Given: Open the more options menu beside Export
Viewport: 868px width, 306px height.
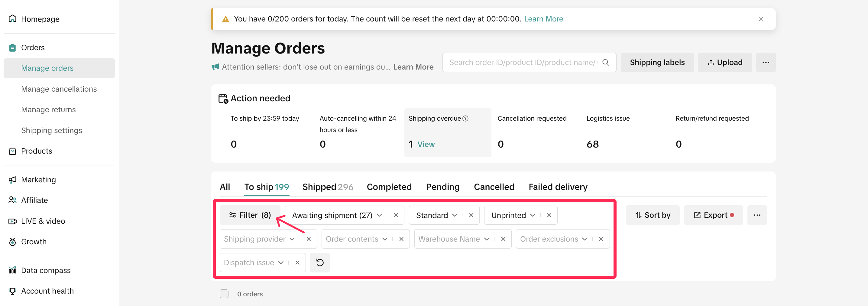Looking at the screenshot, I should click(x=757, y=215).
